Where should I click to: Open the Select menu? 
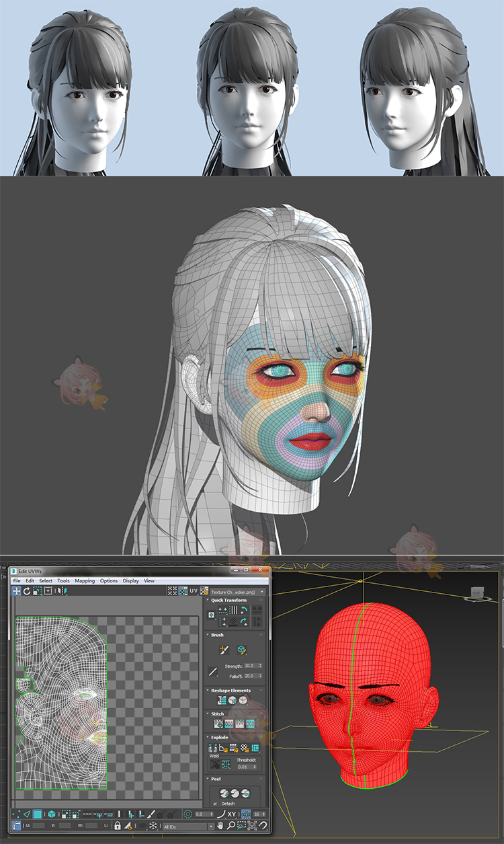point(46,581)
